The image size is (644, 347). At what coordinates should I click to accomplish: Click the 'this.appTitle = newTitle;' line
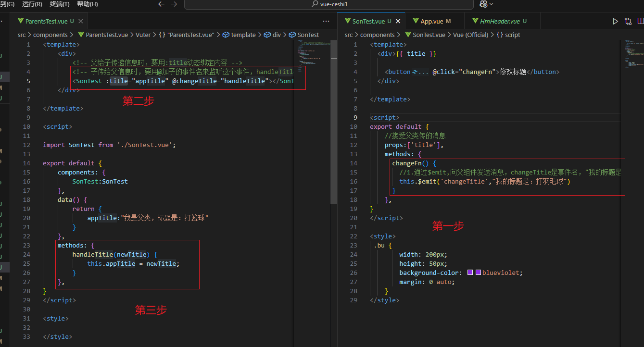(x=133, y=263)
